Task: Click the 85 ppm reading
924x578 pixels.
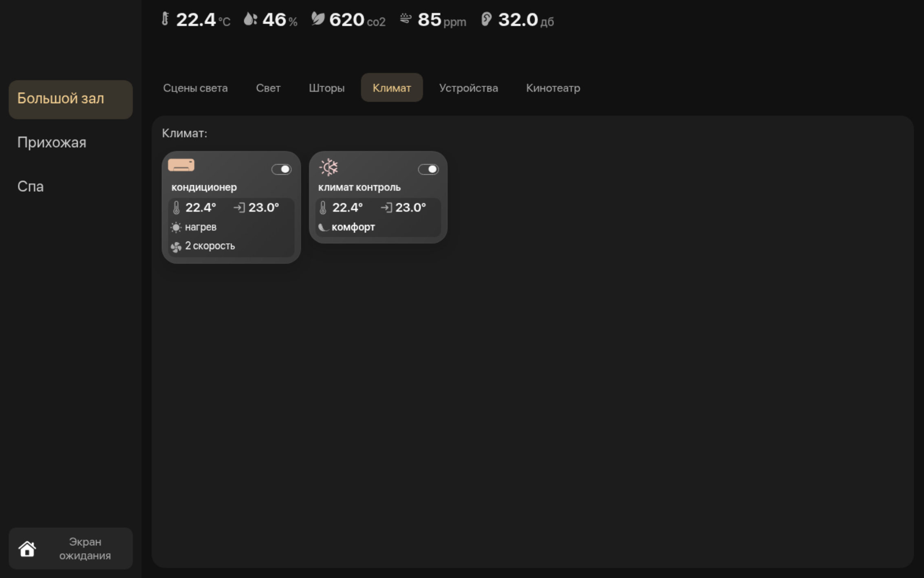Action: pos(442,20)
